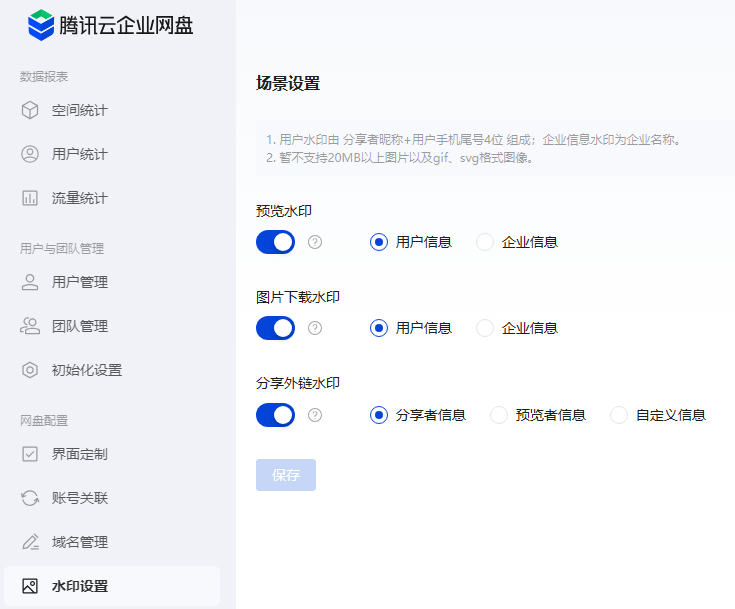Click the 初始化设置 hexagon gear icon
This screenshot has height=609, width=735.
pyautogui.click(x=30, y=370)
